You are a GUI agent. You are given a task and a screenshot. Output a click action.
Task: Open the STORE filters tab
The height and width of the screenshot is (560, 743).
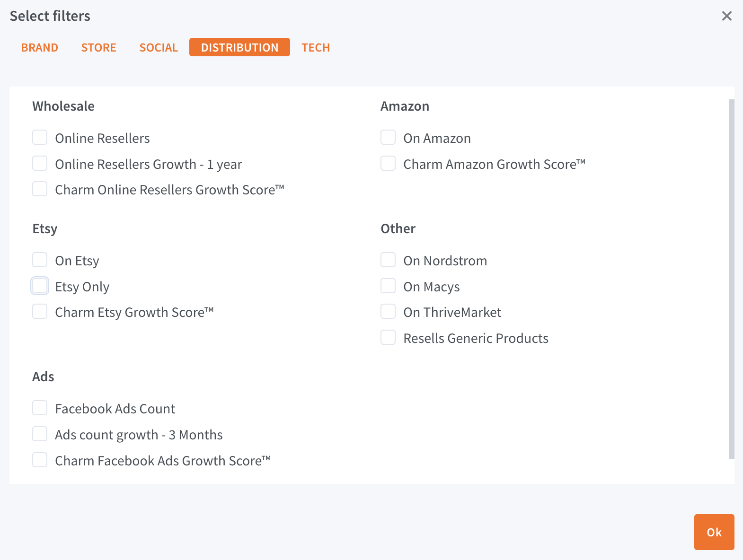(x=98, y=48)
